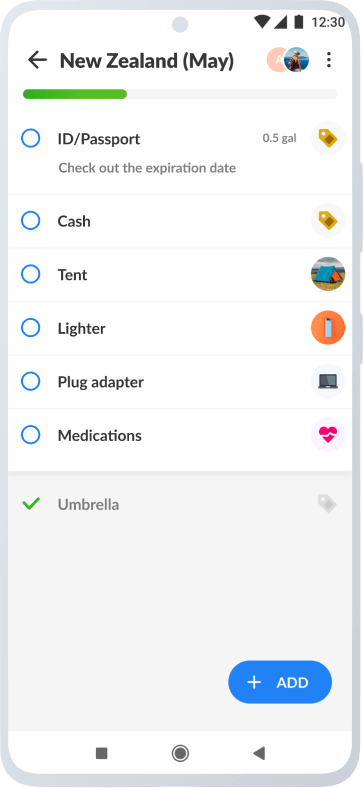Tap the laptop icon beside Plug adapter
This screenshot has width=363, height=788.
tap(328, 381)
